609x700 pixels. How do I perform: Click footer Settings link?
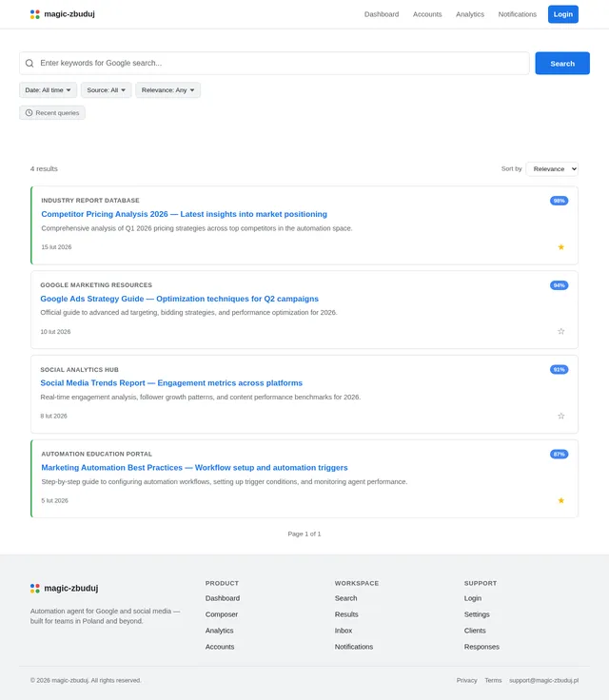[477, 614]
